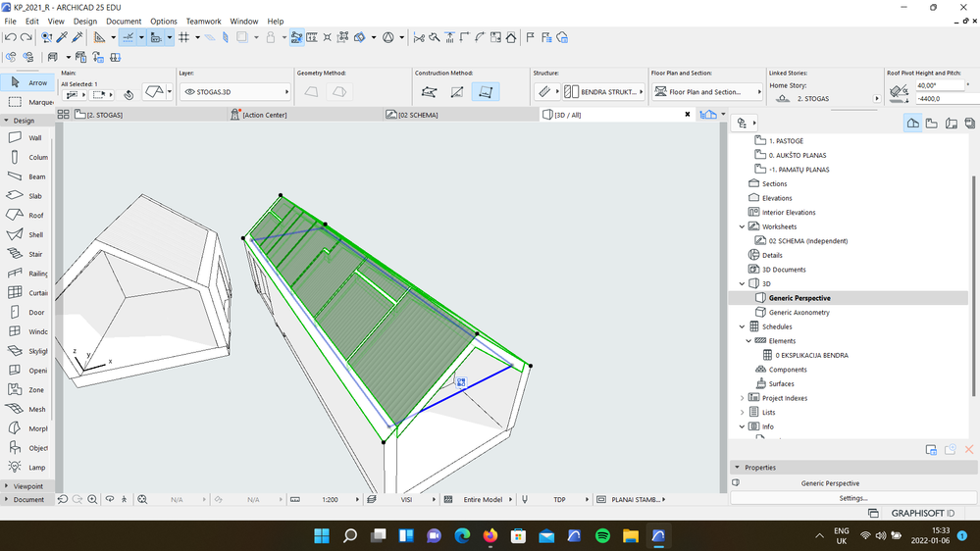Switch to the [02 SCHEMA] tab
980x551 pixels.
click(418, 115)
